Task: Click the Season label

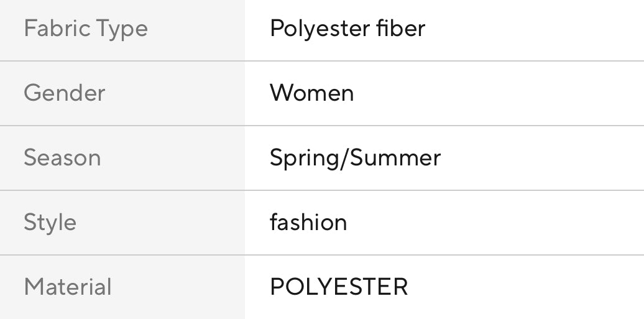Action: click(62, 158)
